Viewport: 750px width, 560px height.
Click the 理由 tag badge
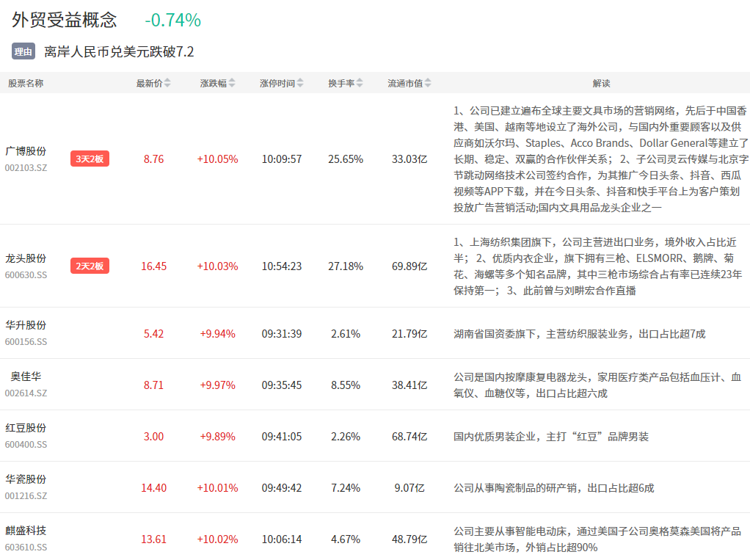[x=23, y=51]
